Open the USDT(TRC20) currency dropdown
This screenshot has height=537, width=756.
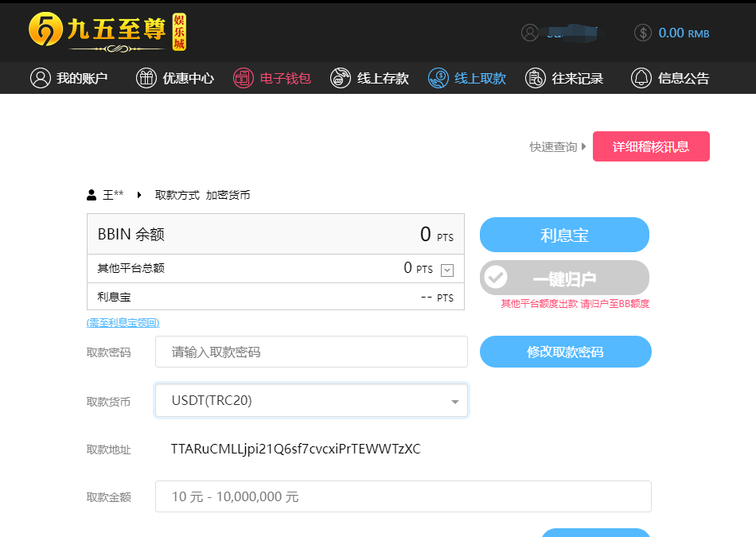click(311, 400)
